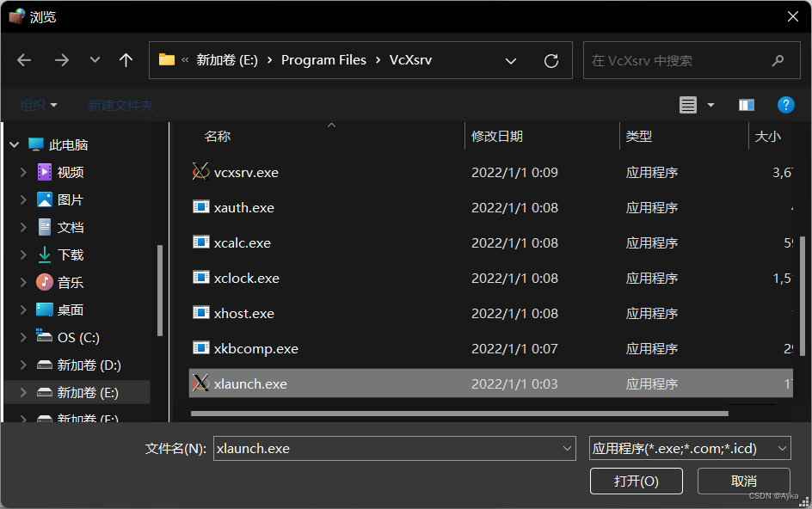Open 视频 folder in sidebar

tap(71, 173)
